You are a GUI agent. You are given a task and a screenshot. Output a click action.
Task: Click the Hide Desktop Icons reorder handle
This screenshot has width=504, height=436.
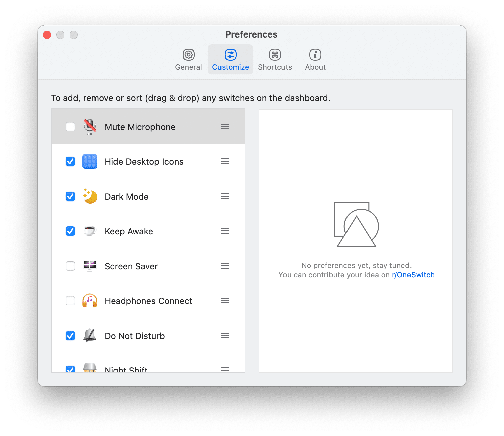tap(225, 161)
